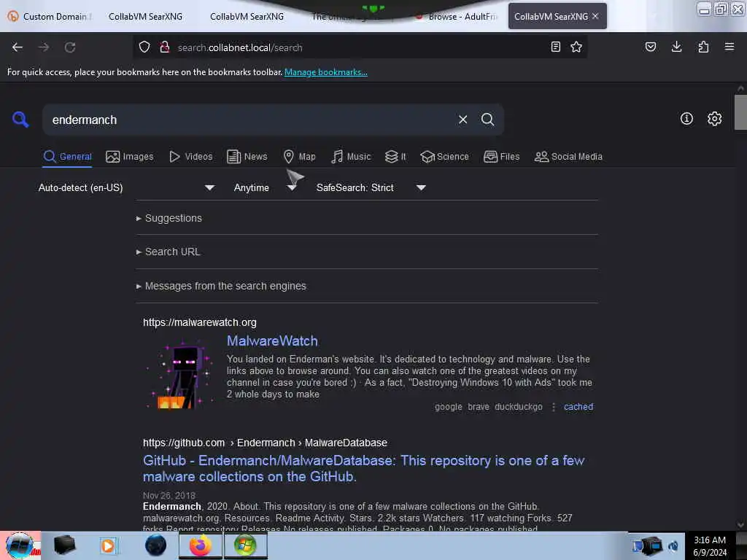Click the Reload page icon
This screenshot has width=747, height=560.
(70, 47)
